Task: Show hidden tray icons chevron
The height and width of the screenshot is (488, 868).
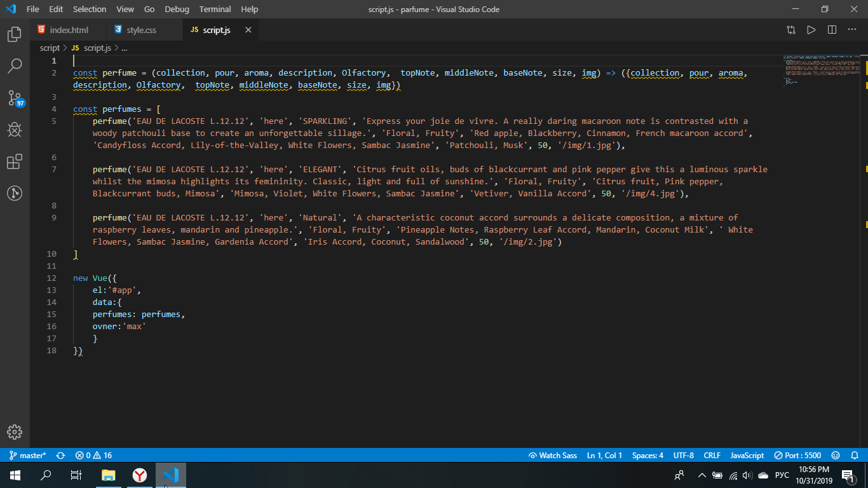Action: point(702,475)
